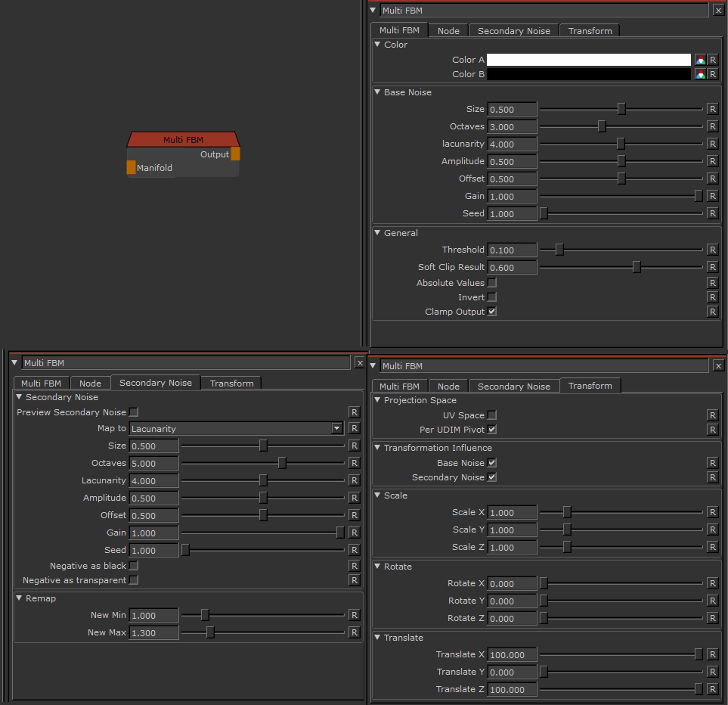The height and width of the screenshot is (705, 728).
Task: Reset the Base Noise Octaves value
Action: 711,126
